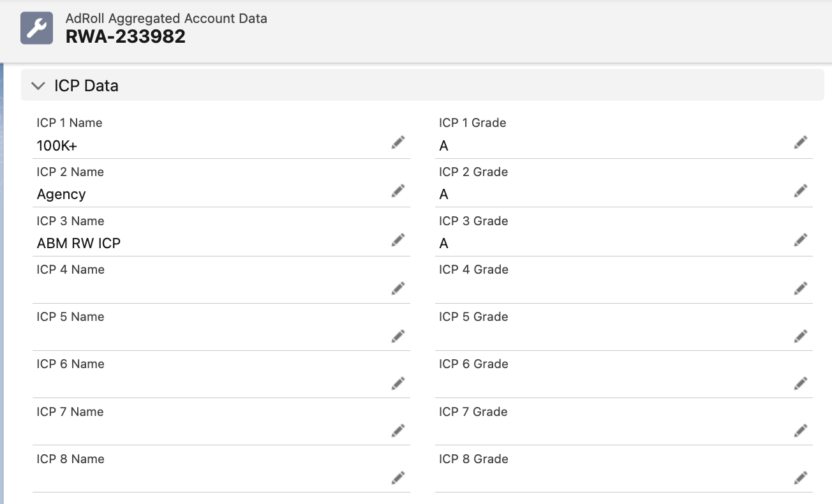This screenshot has width=832, height=504.
Task: Click the wrench object icon by RWA-233982
Action: pyautogui.click(x=36, y=27)
